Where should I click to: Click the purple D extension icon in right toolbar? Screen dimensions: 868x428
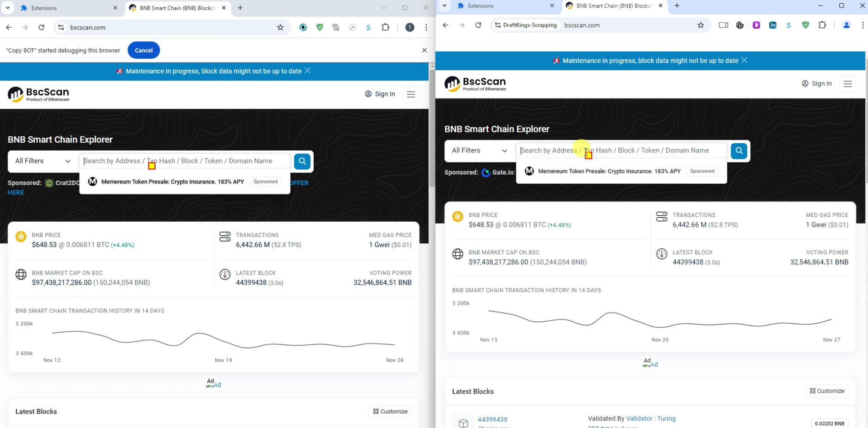[756, 25]
